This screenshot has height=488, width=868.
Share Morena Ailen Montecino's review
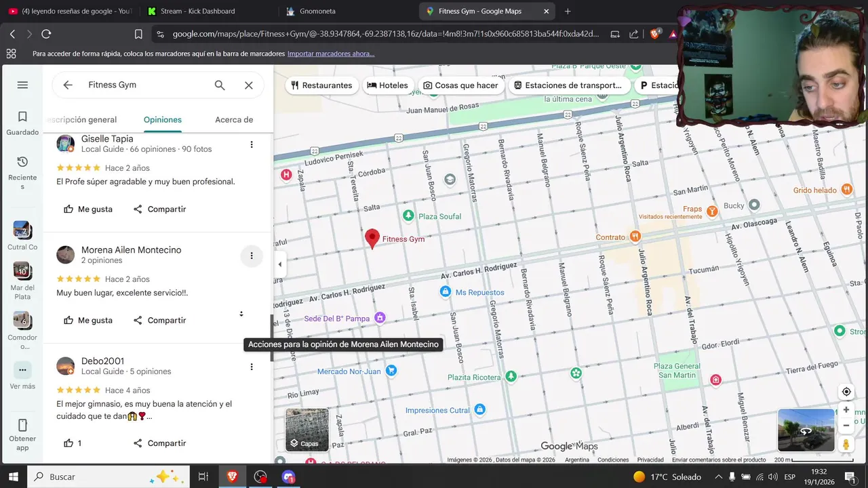tap(160, 321)
